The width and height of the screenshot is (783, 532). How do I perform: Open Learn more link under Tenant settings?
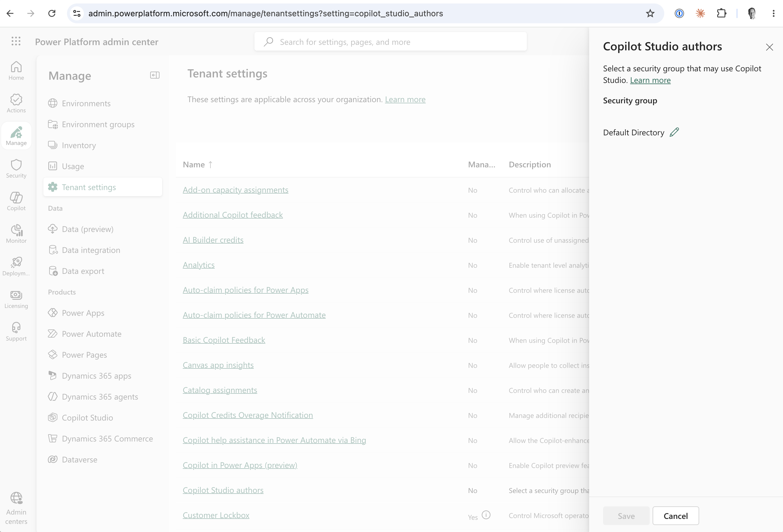405,100
